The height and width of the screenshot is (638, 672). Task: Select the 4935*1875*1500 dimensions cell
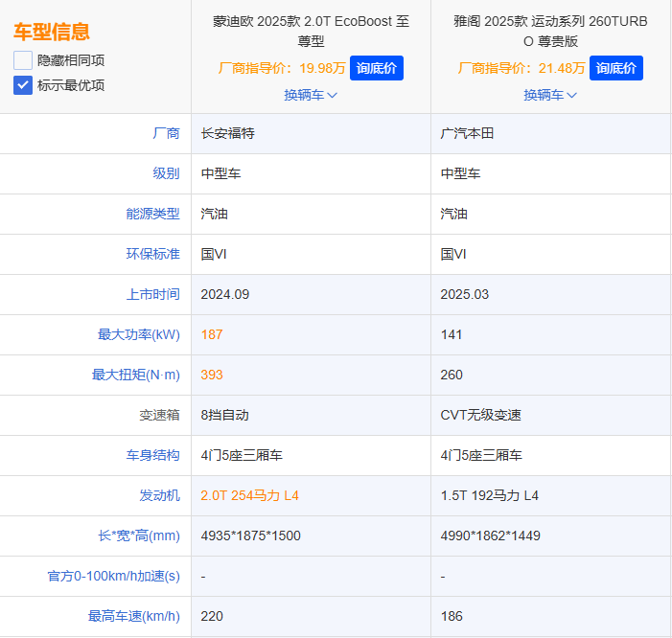tap(312, 535)
